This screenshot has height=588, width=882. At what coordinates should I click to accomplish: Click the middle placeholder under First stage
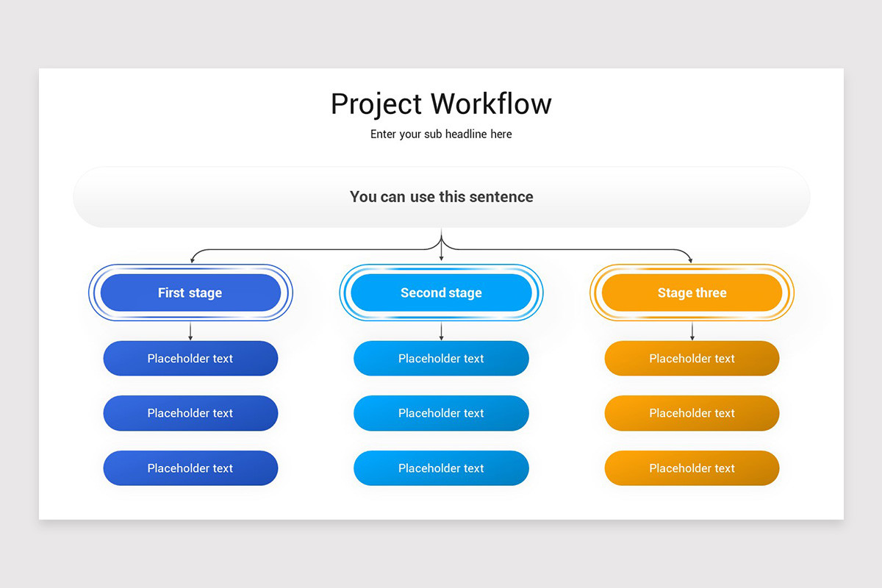point(190,413)
